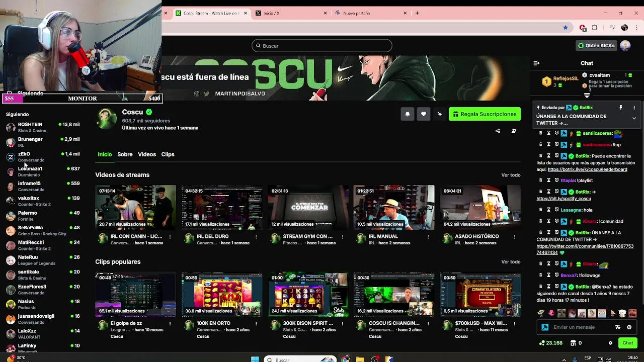644x362 pixels.
Task: Click the sparkle icon next to the heart
Action: [x=440, y=114]
